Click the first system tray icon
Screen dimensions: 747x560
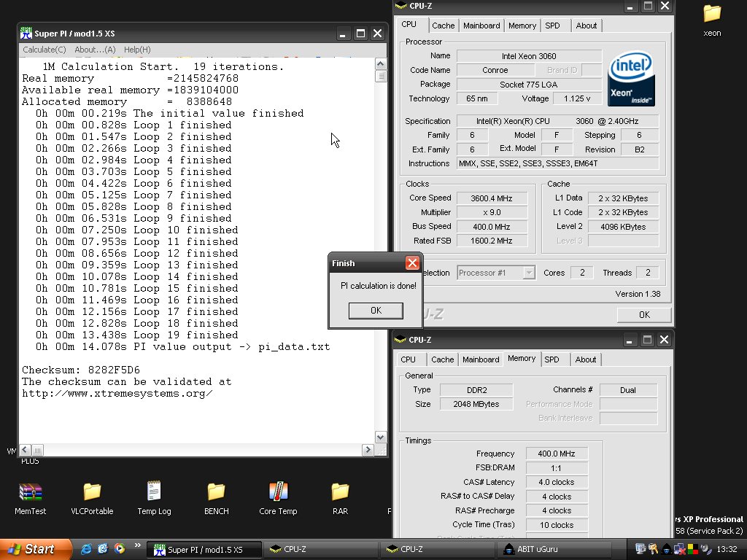(640, 549)
